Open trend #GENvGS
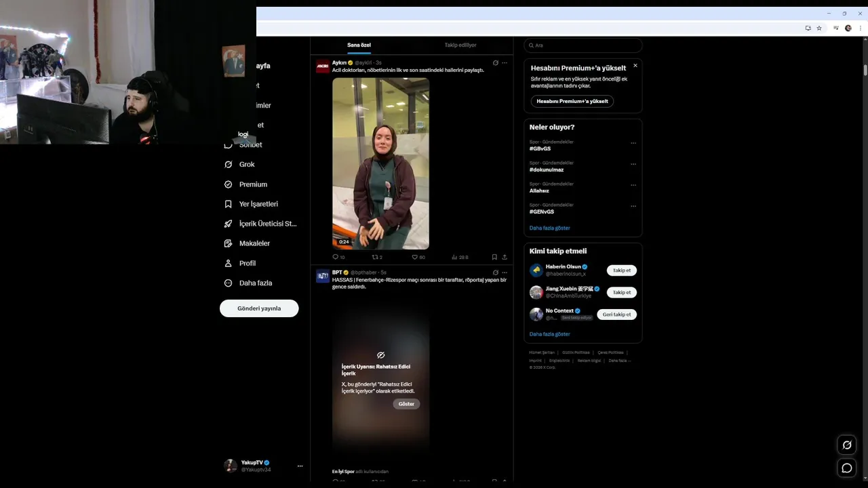The image size is (868, 488). pyautogui.click(x=542, y=211)
